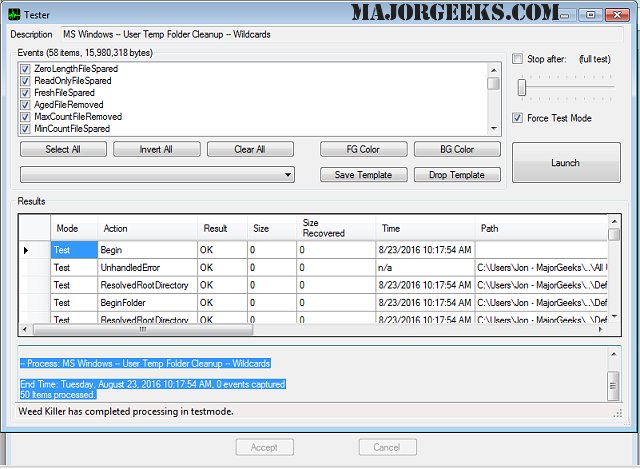
Task: Click the Events list down scroll arrow
Action: (494, 129)
